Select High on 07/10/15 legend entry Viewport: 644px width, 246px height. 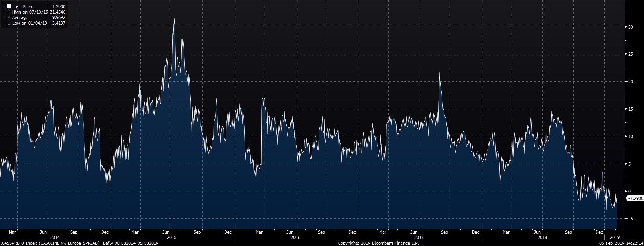30,12
